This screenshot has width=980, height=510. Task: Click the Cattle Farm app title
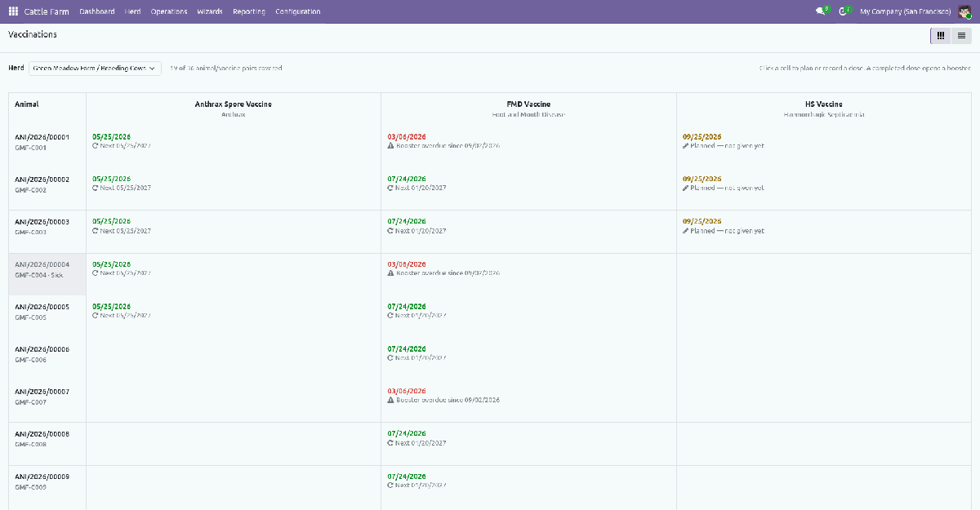(47, 11)
